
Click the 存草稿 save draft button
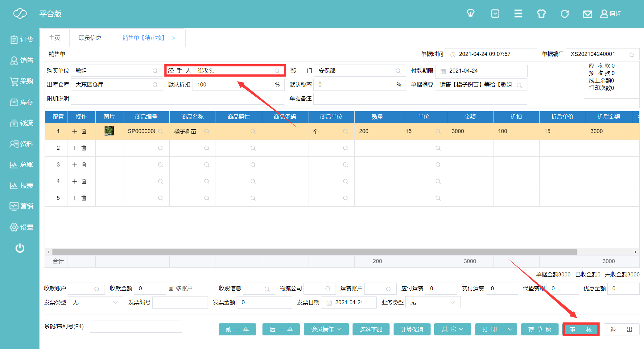[x=539, y=329]
